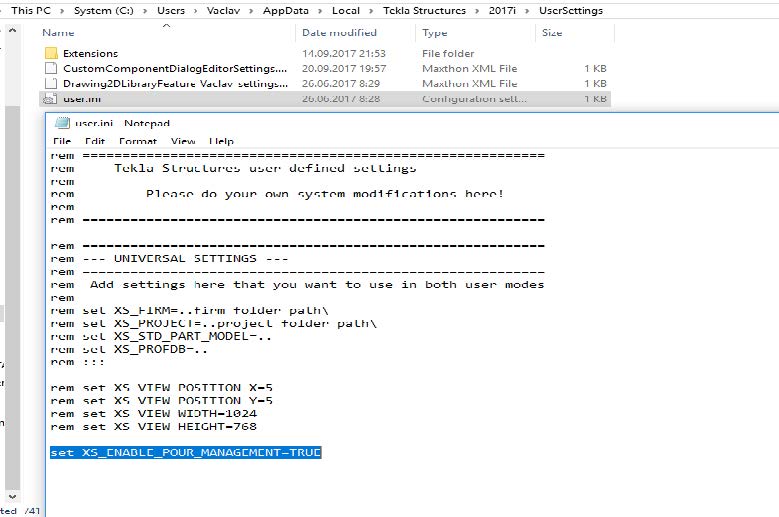The image size is (779, 517).
Task: Click 'Add settings here that you want' line
Action: 297,285
